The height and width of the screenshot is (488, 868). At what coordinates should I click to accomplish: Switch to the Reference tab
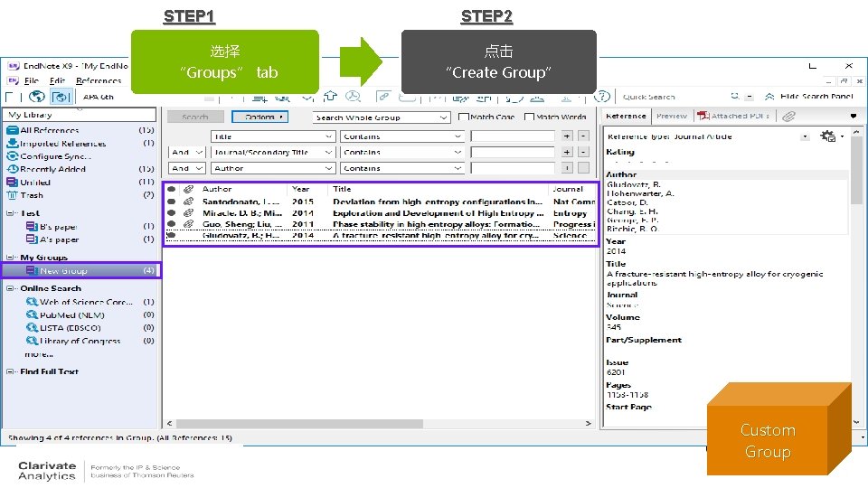pos(626,117)
